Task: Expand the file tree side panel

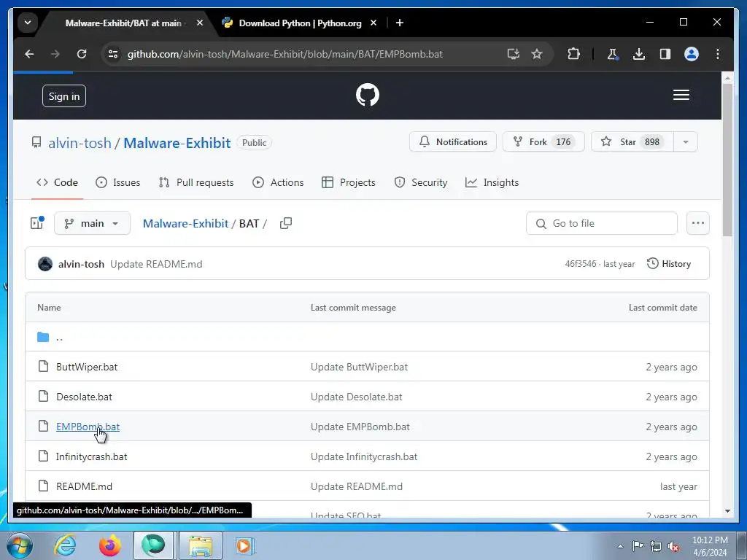Action: point(37,223)
